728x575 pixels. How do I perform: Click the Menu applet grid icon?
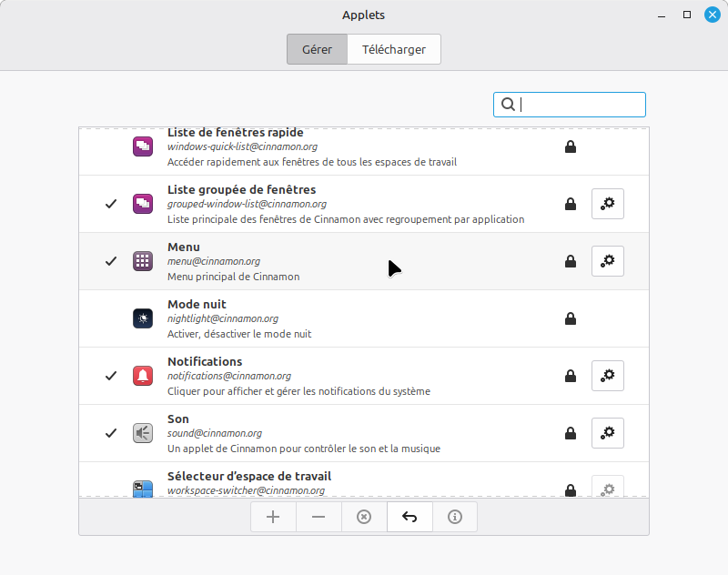(142, 261)
